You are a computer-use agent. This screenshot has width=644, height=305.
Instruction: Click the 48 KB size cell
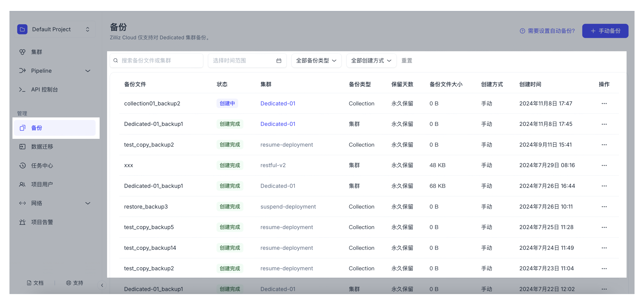(x=437, y=165)
